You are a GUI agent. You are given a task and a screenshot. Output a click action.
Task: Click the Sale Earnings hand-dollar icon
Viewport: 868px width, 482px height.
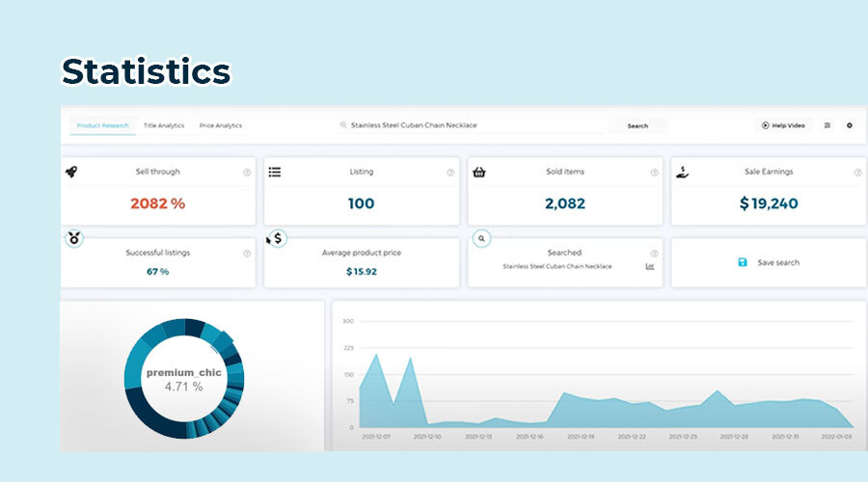click(682, 172)
